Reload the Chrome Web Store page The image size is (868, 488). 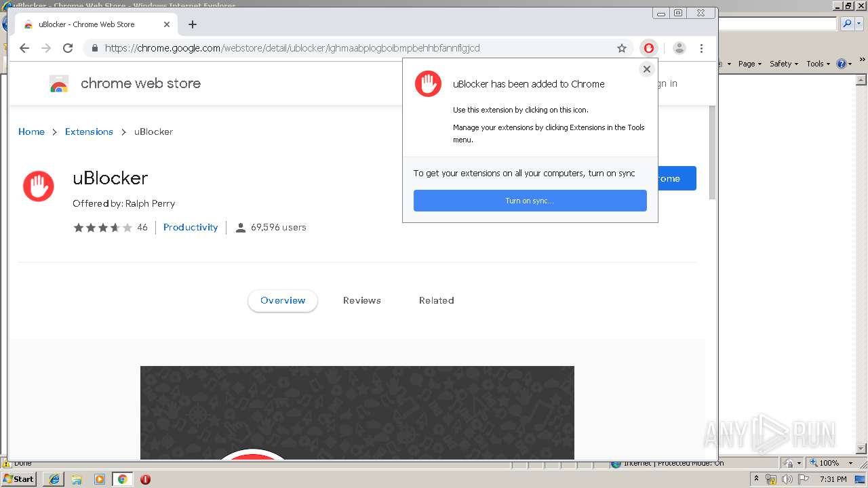pos(68,48)
